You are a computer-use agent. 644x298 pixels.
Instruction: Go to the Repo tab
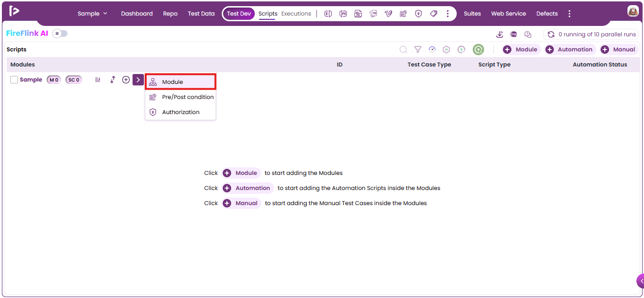[170, 14]
